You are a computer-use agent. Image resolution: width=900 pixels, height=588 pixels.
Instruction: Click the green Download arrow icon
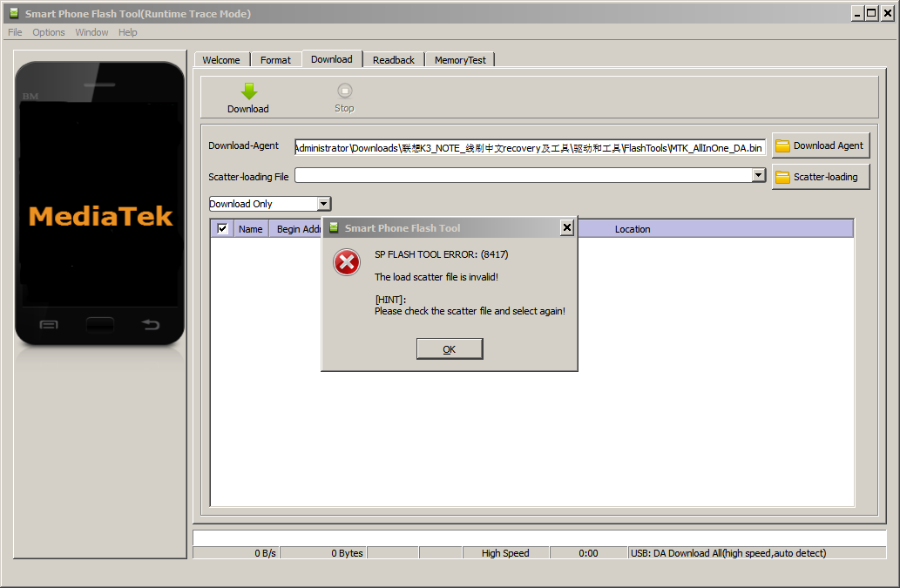[x=248, y=91]
